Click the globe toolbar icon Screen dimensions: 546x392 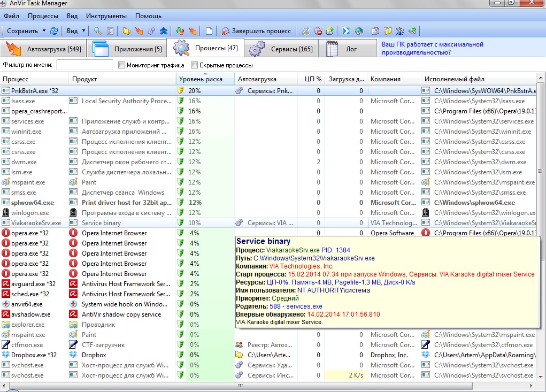pyautogui.click(x=359, y=31)
